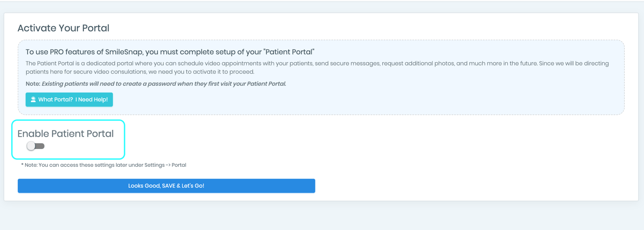This screenshot has width=644, height=230.
Task: Click the italic existing patients password note
Action: click(x=164, y=84)
